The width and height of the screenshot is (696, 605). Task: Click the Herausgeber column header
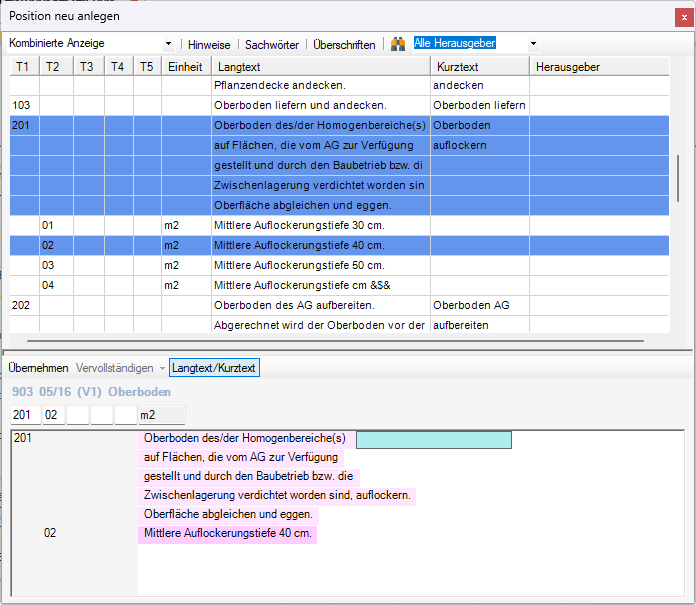point(599,67)
